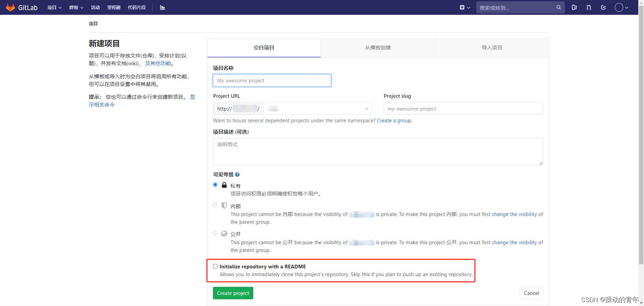Open 代码片段 in the top navigation

click(x=137, y=7)
